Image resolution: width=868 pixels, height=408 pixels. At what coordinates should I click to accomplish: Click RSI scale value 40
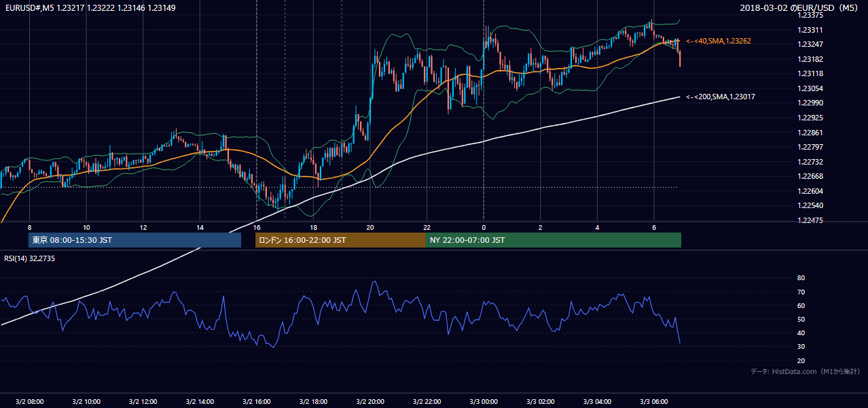click(x=801, y=333)
